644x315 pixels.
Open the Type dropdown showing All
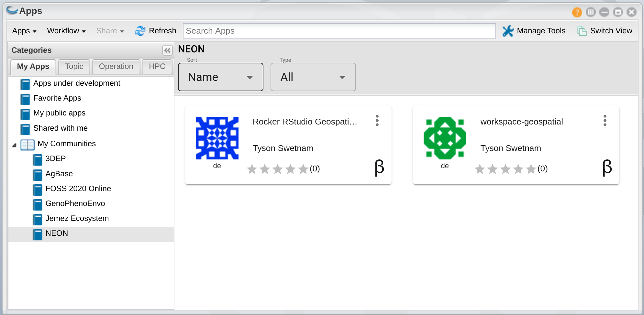coord(313,77)
